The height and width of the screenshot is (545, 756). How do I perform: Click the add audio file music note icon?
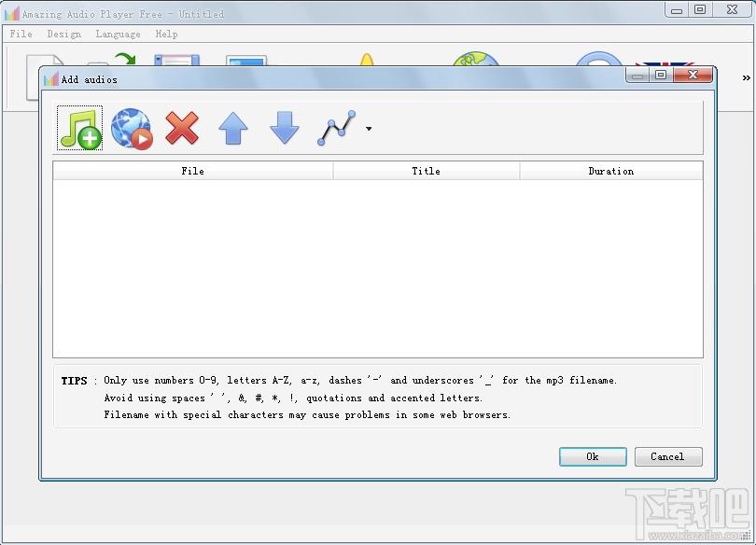(79, 128)
